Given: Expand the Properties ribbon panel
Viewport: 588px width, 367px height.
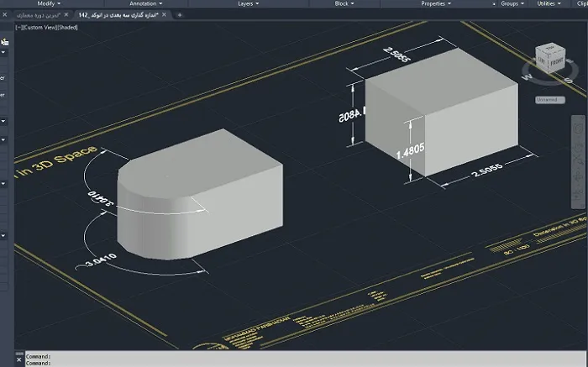Looking at the screenshot, I should 436,3.
